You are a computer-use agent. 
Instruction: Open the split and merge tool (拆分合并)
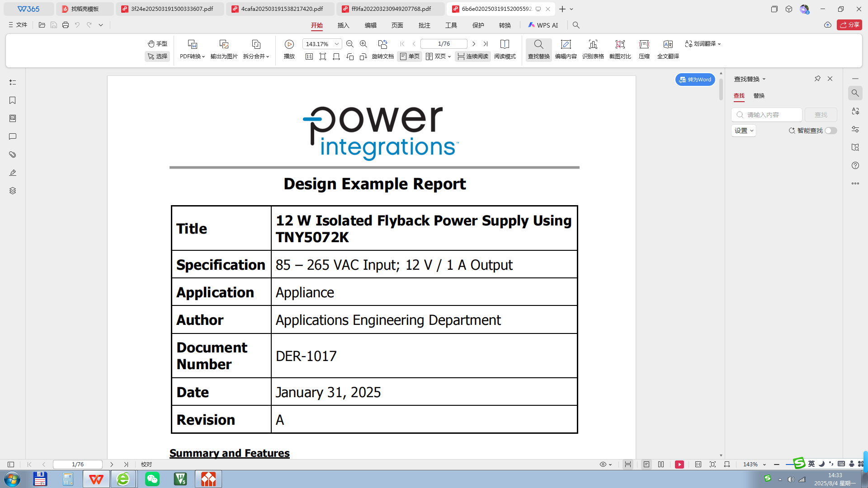[x=256, y=49]
